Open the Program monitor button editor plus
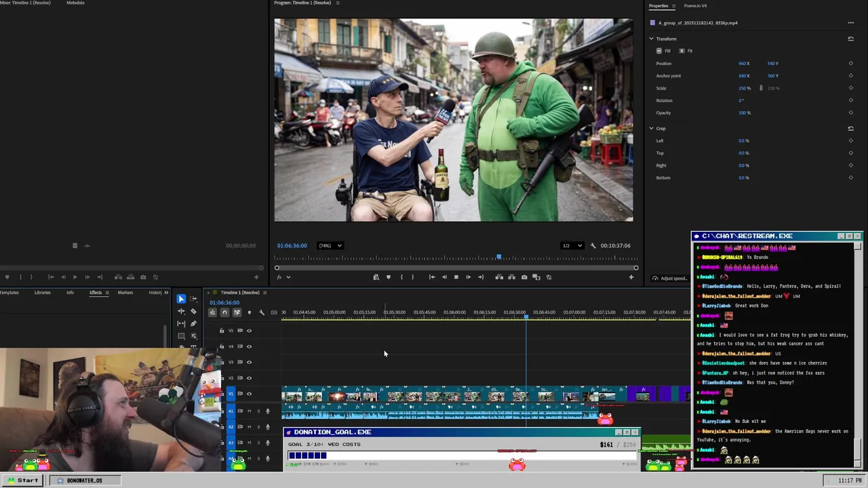Image resolution: width=868 pixels, height=488 pixels. tap(631, 277)
